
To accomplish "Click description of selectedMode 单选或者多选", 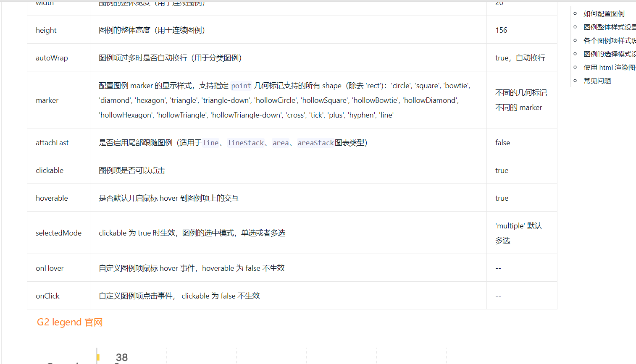I will [192, 233].
